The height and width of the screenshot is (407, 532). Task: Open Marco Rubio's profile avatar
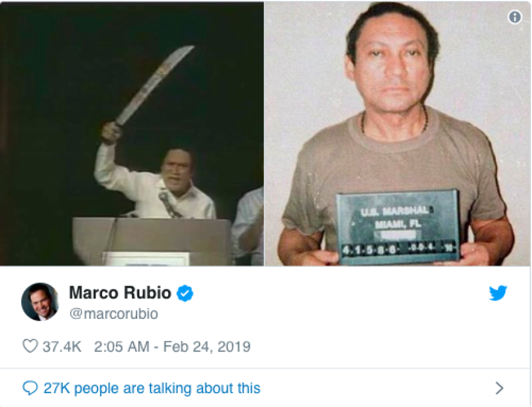40,301
